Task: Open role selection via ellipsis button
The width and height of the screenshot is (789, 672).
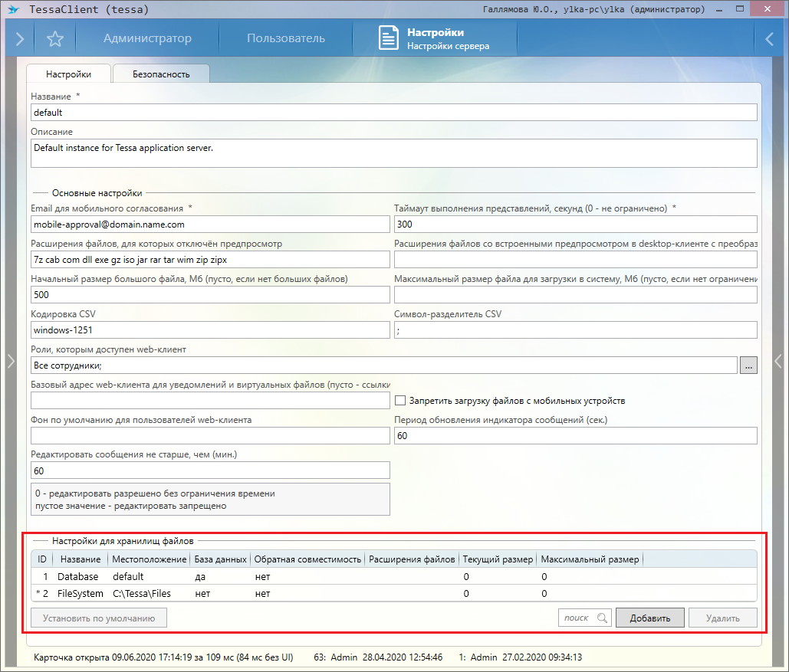Action: (748, 366)
